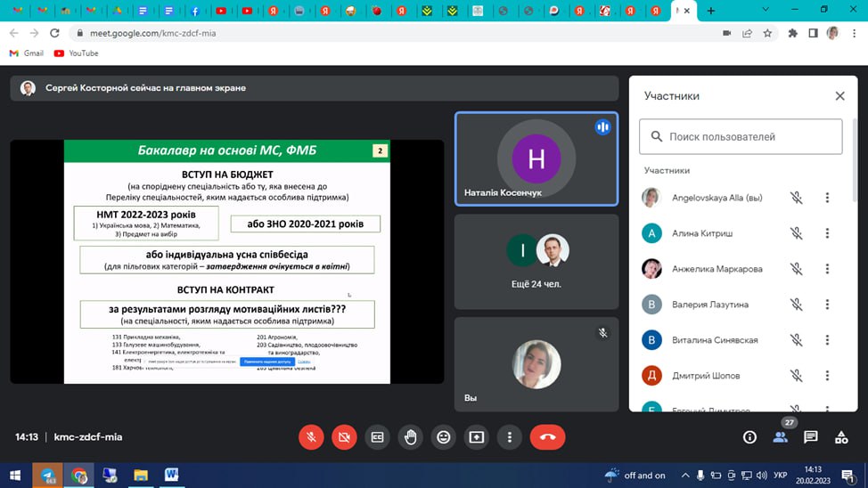Image resolution: width=868 pixels, height=488 pixels.
Task: Expand Chrome tab search chevron
Action: pos(766,10)
